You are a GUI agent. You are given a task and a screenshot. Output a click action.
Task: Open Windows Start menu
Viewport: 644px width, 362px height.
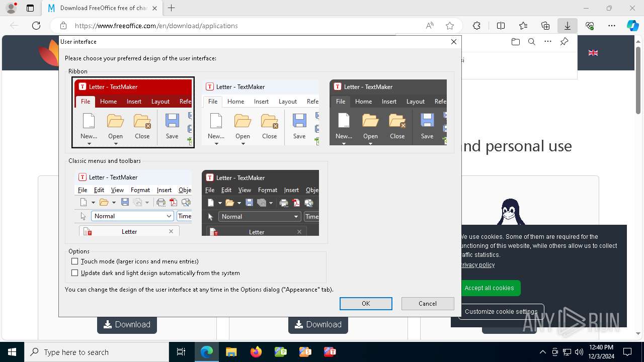coord(12,352)
